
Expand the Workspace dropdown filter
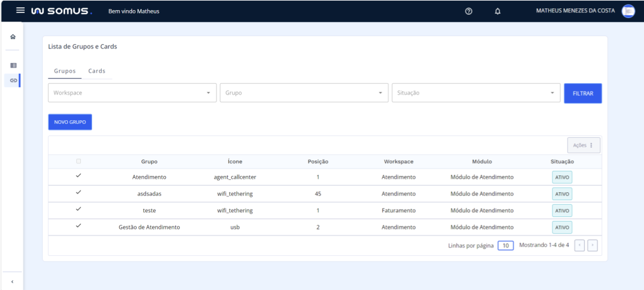pyautogui.click(x=133, y=93)
